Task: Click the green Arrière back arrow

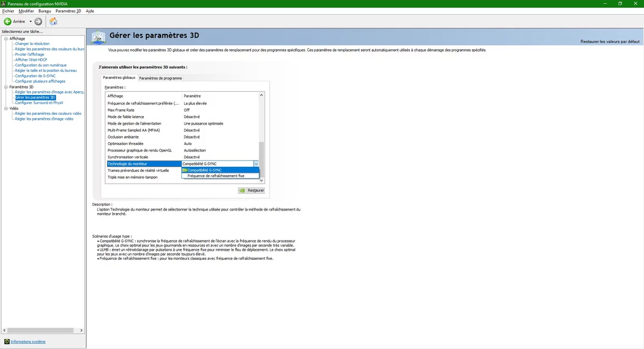Action: click(8, 21)
